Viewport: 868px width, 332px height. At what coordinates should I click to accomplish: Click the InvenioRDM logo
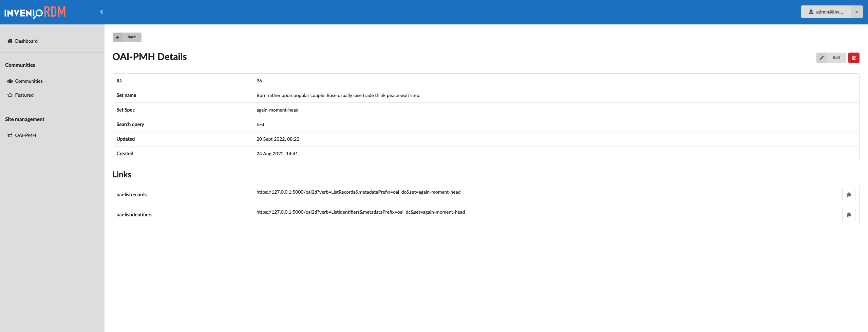[35, 12]
